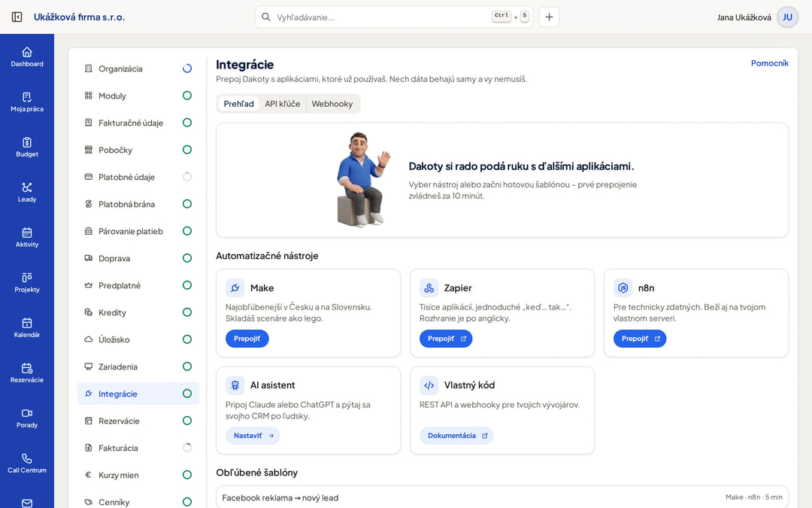
Task: Click the JU user avatar
Action: click(787, 17)
